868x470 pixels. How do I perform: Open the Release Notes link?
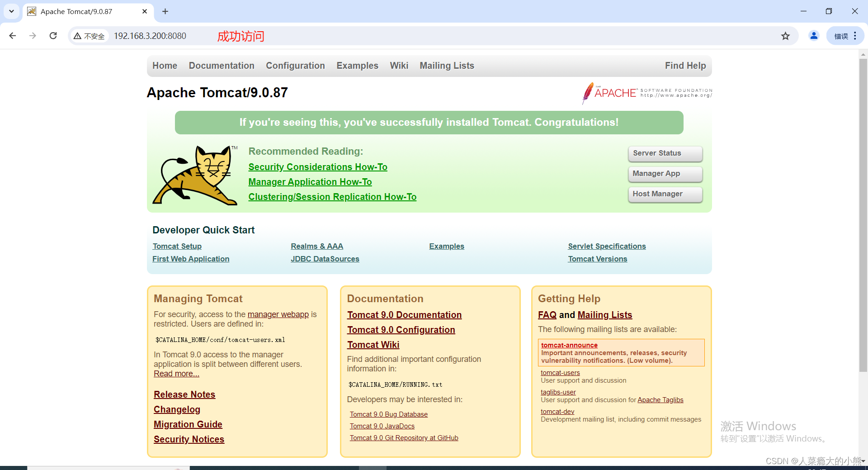click(184, 394)
